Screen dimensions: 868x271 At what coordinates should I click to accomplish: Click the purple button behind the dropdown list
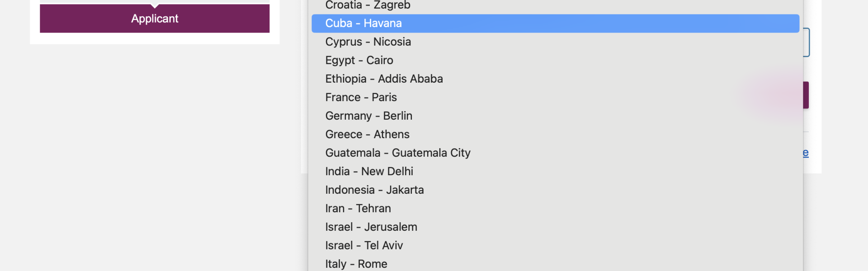point(806,95)
